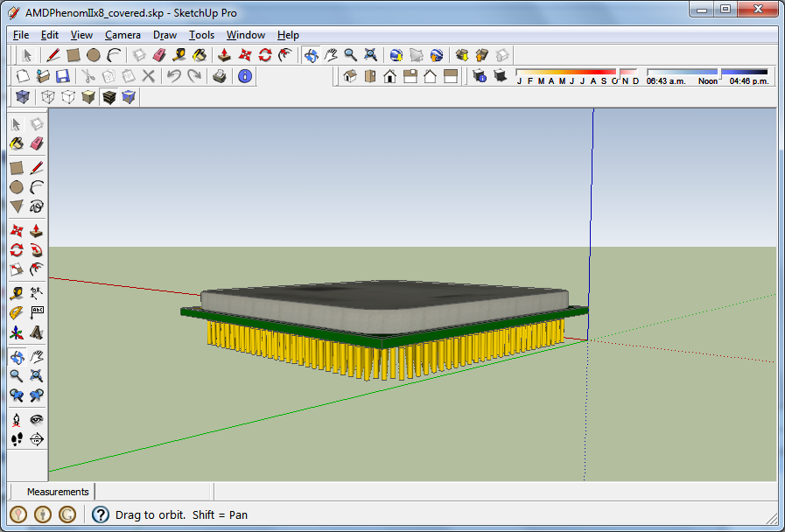The width and height of the screenshot is (785, 532).
Task: Enable Hidden Line face style
Action: pyautogui.click(x=68, y=96)
